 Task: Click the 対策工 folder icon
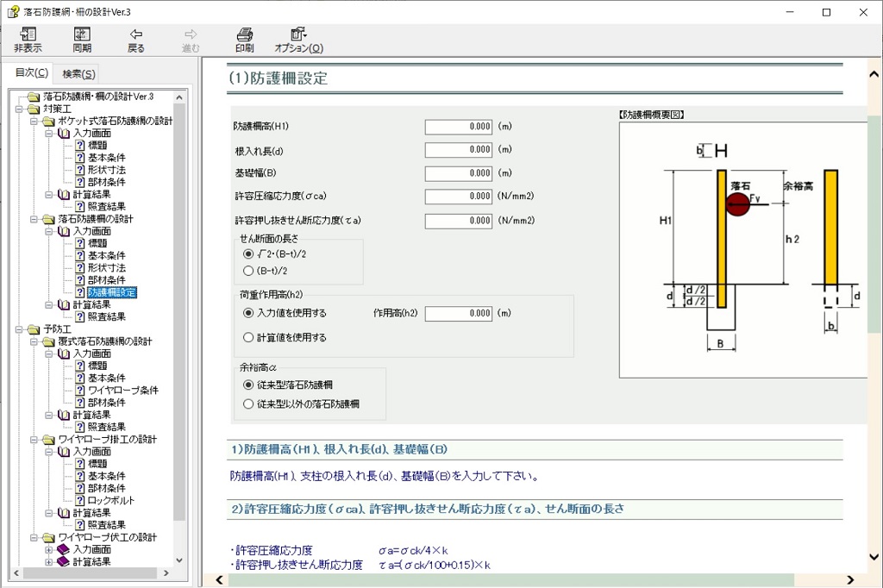coord(34,109)
